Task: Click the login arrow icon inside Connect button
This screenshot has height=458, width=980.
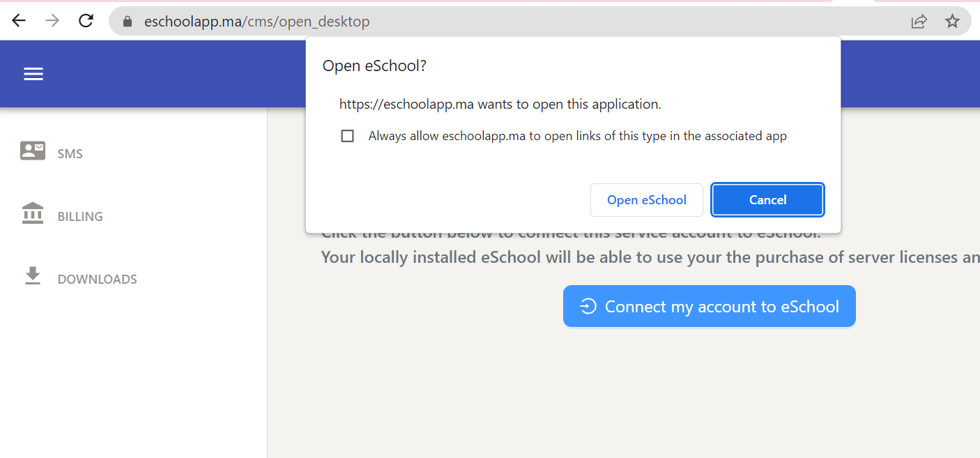Action: pos(588,306)
